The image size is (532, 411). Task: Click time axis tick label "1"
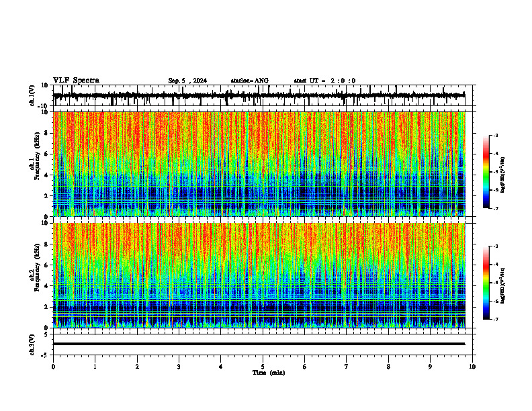pyautogui.click(x=95, y=367)
